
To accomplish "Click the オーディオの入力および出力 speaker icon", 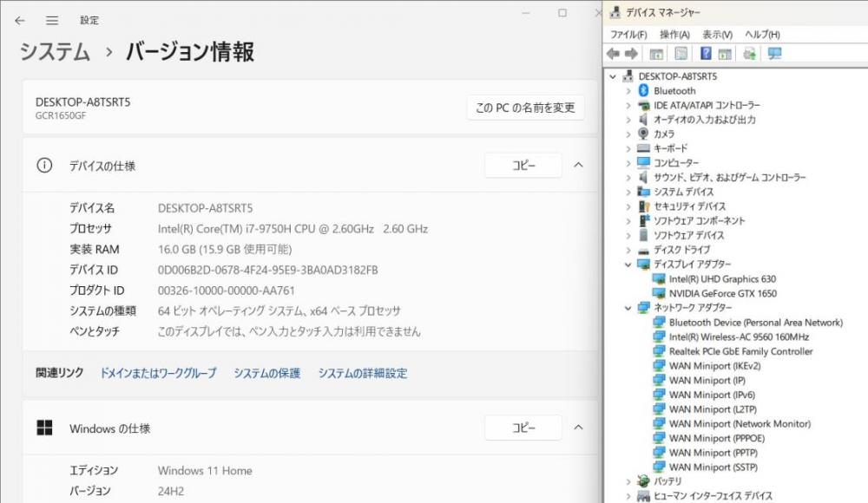I will coord(643,119).
